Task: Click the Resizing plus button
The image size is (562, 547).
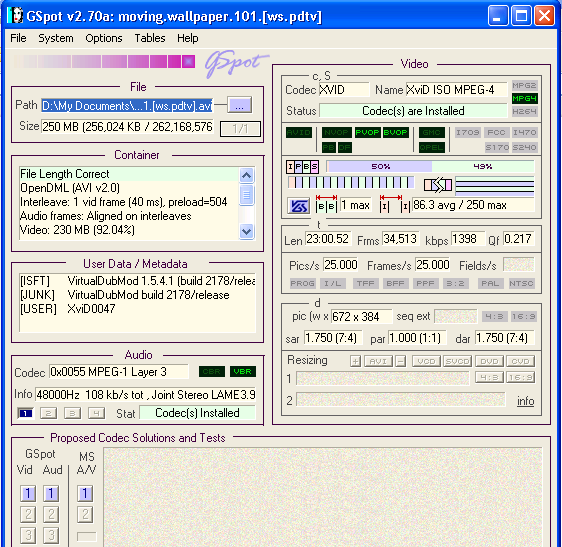Action: pos(355,361)
